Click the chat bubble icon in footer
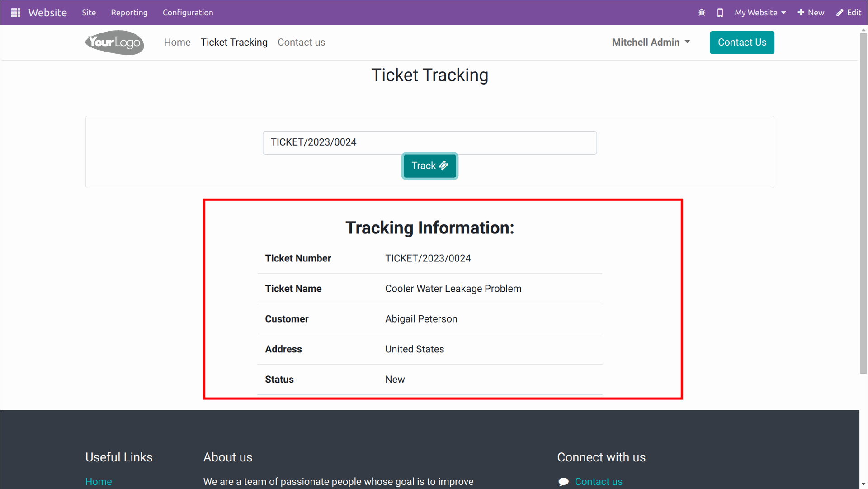Image resolution: width=868 pixels, height=489 pixels. (x=563, y=482)
